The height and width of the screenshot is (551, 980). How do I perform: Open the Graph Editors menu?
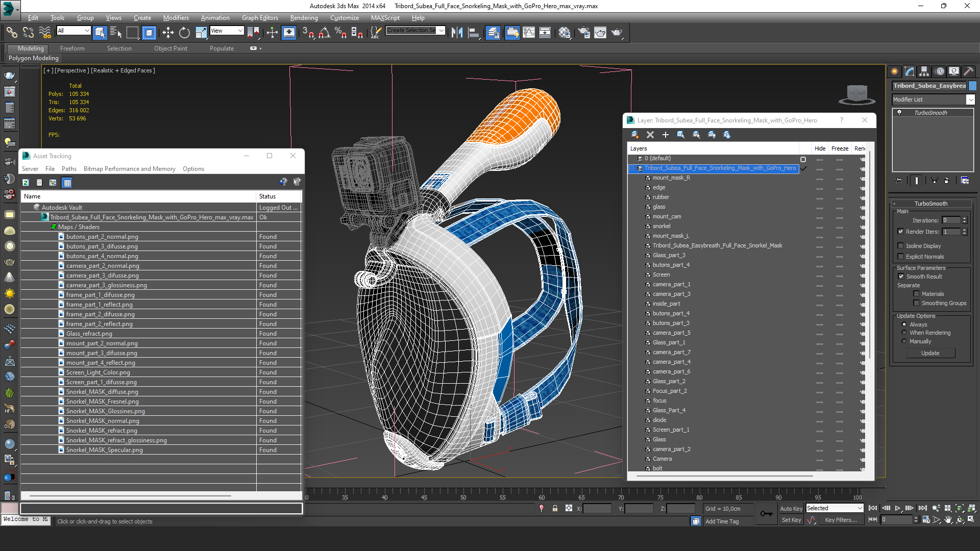[260, 18]
